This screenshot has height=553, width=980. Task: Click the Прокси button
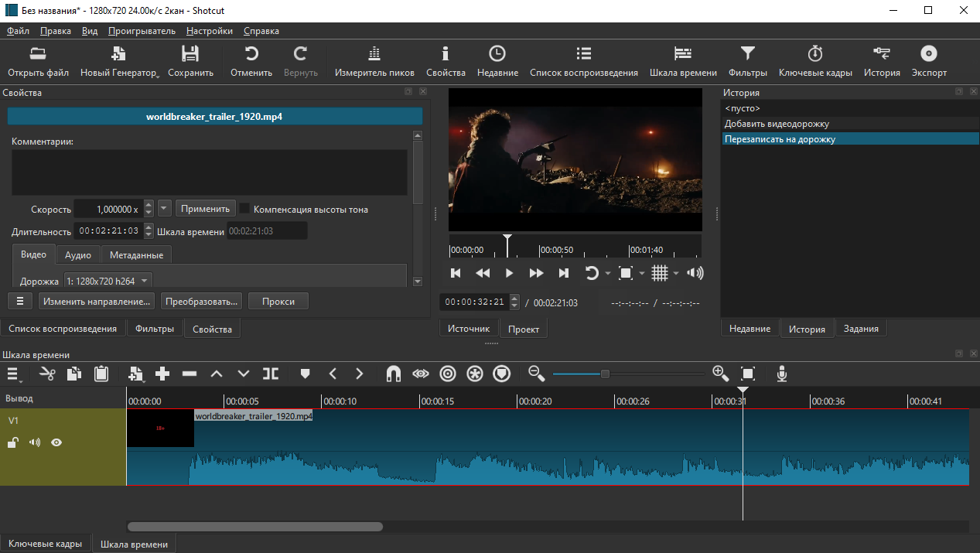[278, 301]
